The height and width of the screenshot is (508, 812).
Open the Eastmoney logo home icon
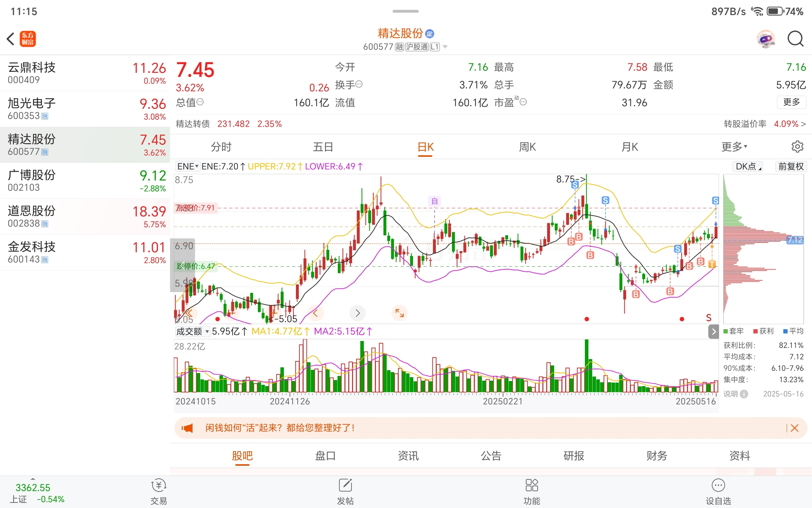pos(28,39)
